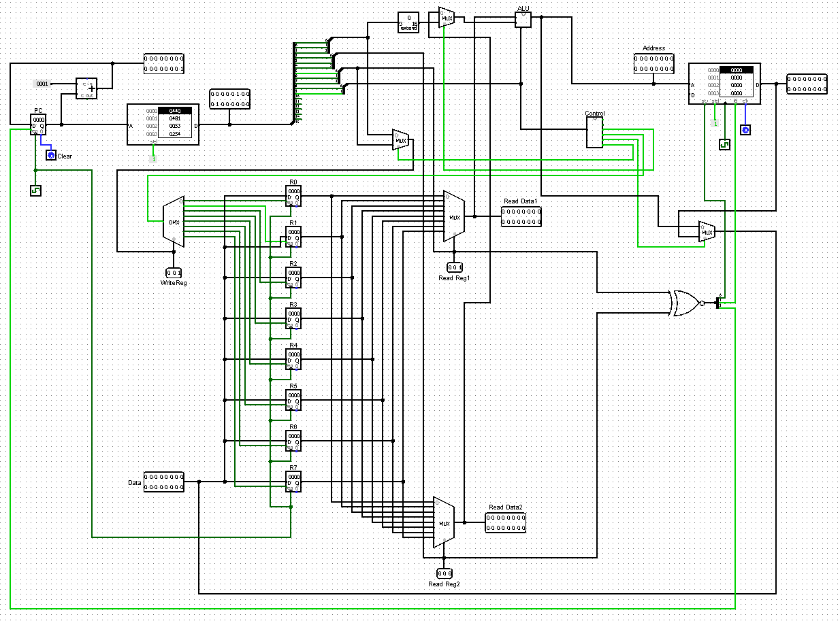
Task: Select the DMX demultiplexer component
Action: click(x=174, y=222)
